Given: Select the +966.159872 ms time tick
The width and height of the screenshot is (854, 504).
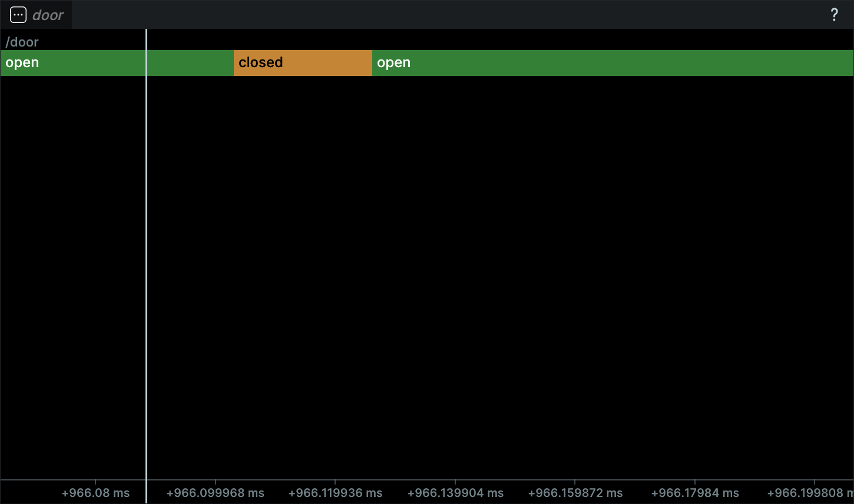Looking at the screenshot, I should coord(575,493).
